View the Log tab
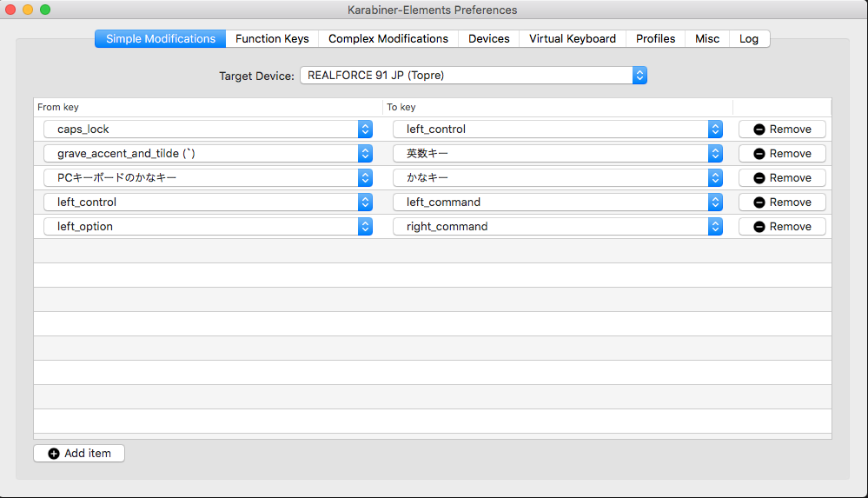Viewport: 868px width, 498px height. point(749,38)
